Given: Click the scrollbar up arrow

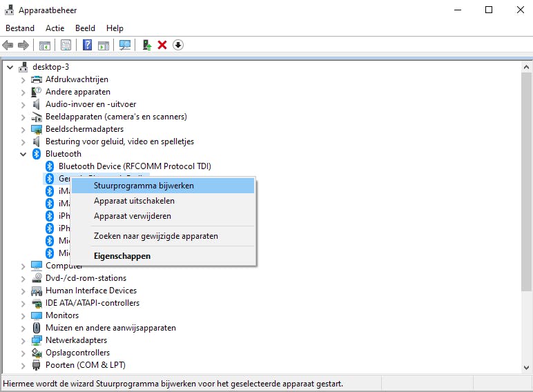Looking at the screenshot, I should [x=526, y=67].
